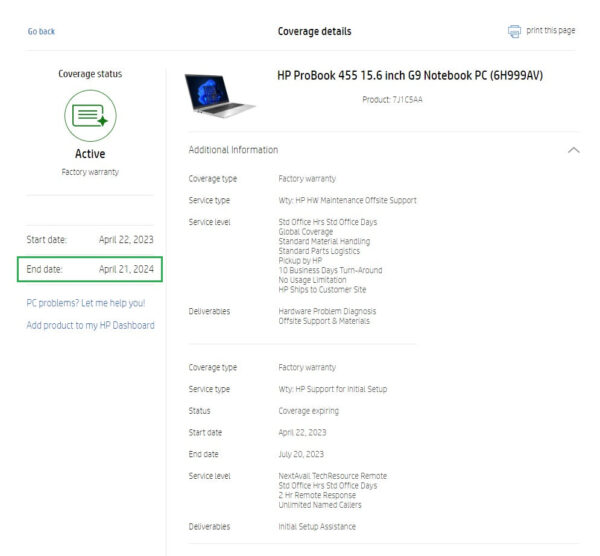Click the end date 'April 21, 2024'
The image size is (600, 556).
(x=126, y=269)
